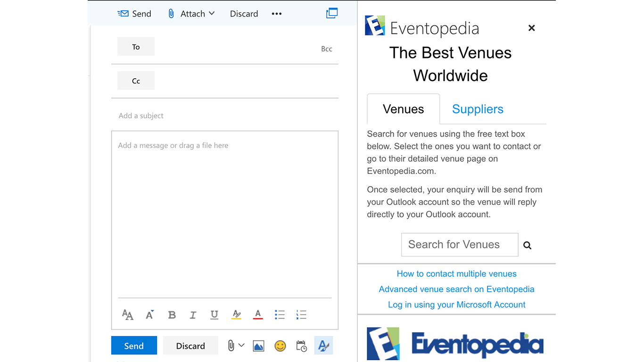Click Discard in the top toolbar
This screenshot has width=644, height=362.
tap(244, 14)
